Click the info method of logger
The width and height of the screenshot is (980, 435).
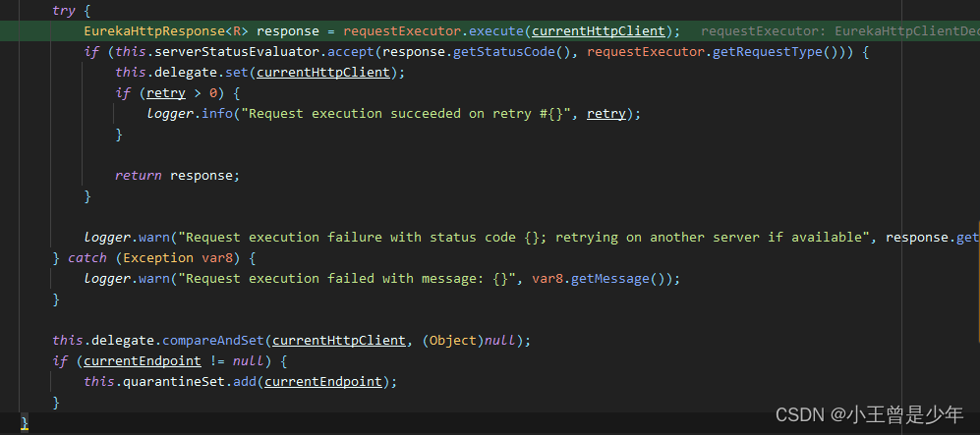click(217, 114)
